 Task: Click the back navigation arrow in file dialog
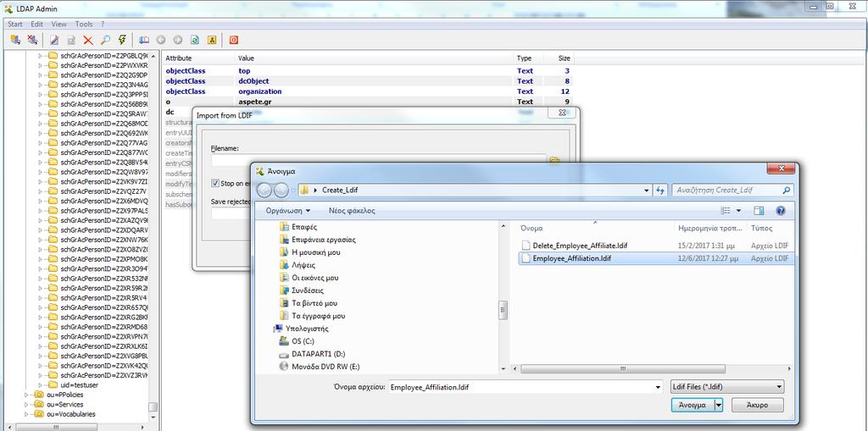click(264, 190)
